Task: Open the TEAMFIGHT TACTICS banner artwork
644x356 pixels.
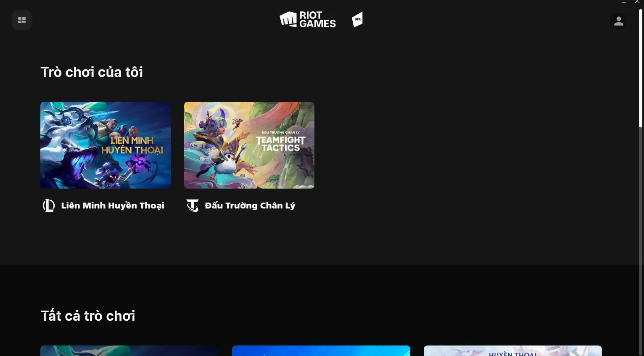Action: pos(249,145)
